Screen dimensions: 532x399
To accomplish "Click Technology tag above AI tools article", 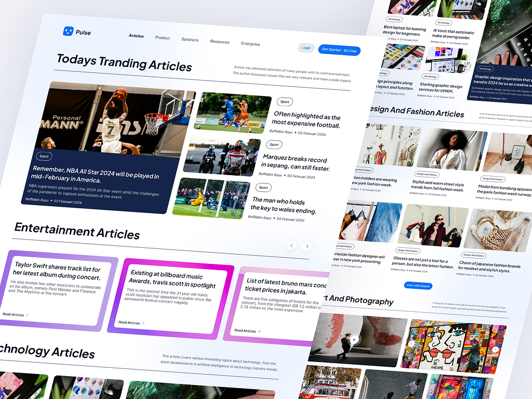I will tap(444, 23).
